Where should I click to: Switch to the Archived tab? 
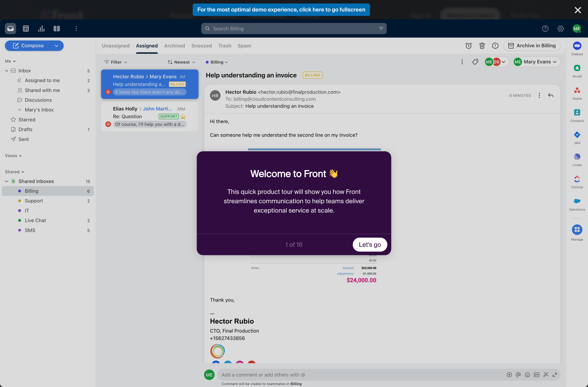174,46
